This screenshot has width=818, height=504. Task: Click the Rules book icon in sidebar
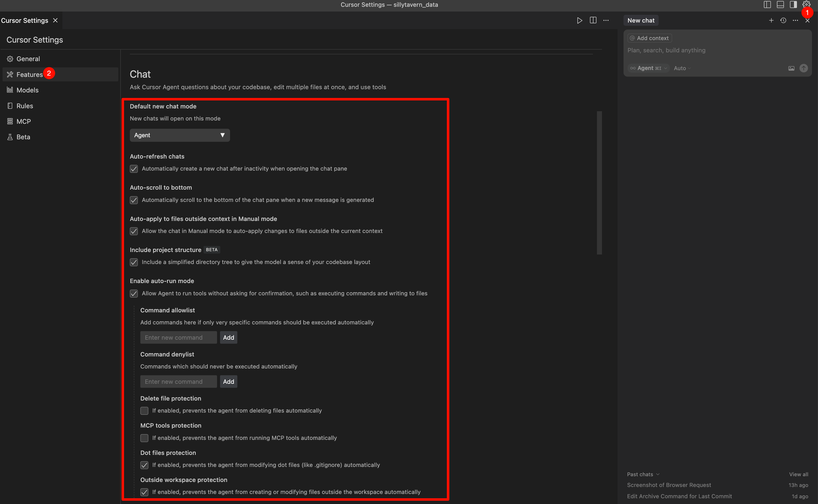(x=10, y=106)
